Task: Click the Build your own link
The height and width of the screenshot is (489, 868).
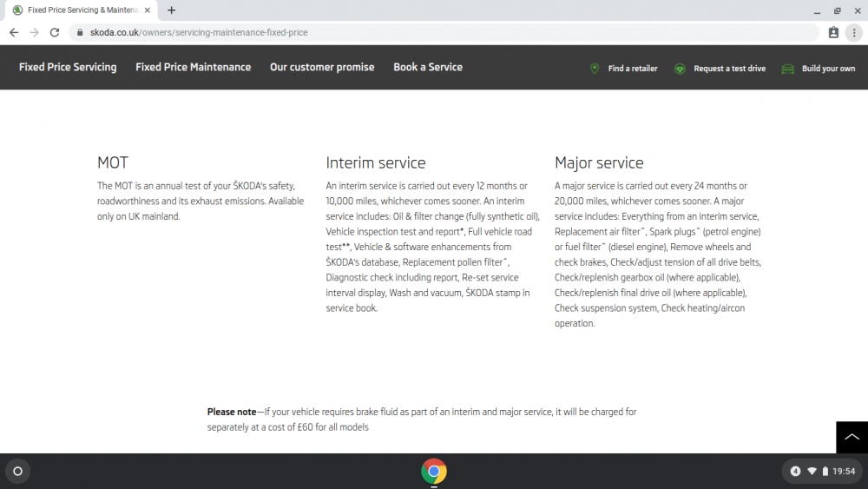Action: tap(828, 69)
